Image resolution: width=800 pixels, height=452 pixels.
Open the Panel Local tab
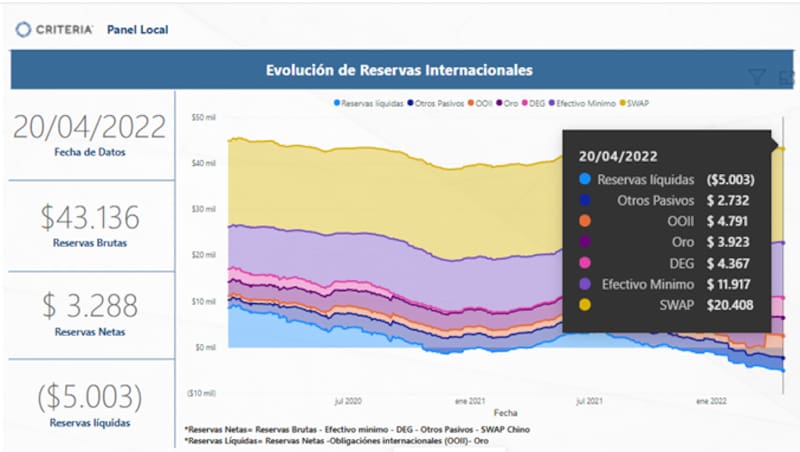pyautogui.click(x=137, y=30)
